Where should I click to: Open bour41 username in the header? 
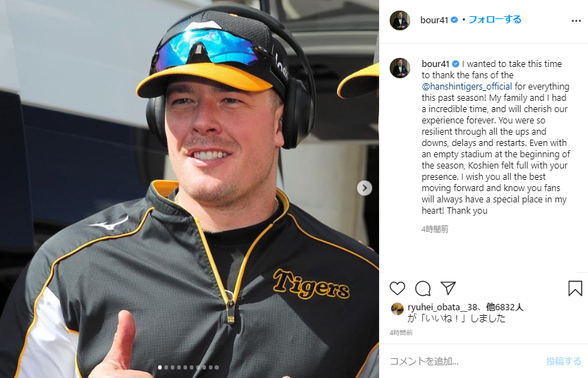click(x=434, y=20)
